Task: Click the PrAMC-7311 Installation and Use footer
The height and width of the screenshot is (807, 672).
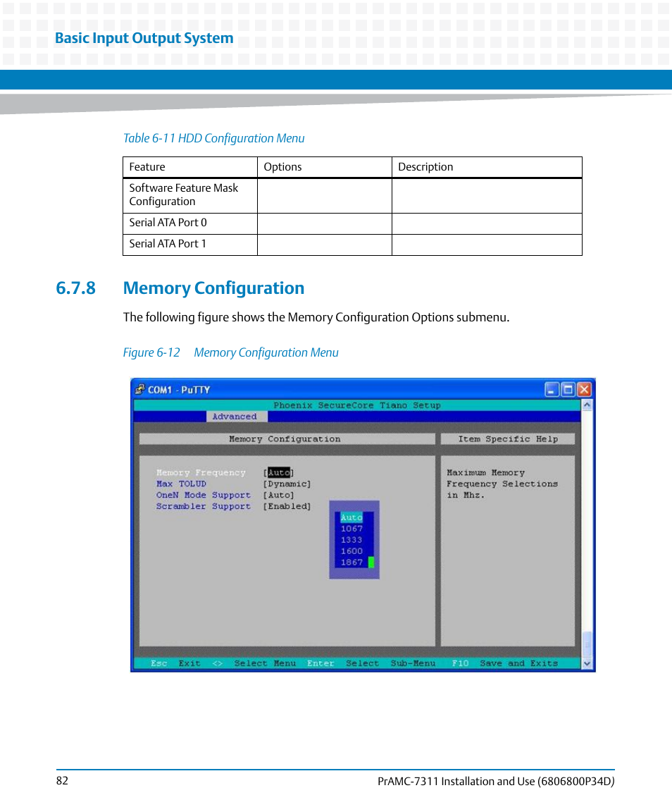Action: (496, 781)
